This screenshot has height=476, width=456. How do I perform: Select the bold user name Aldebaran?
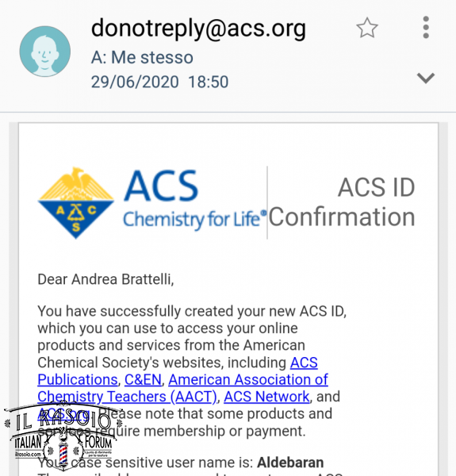tap(290, 463)
